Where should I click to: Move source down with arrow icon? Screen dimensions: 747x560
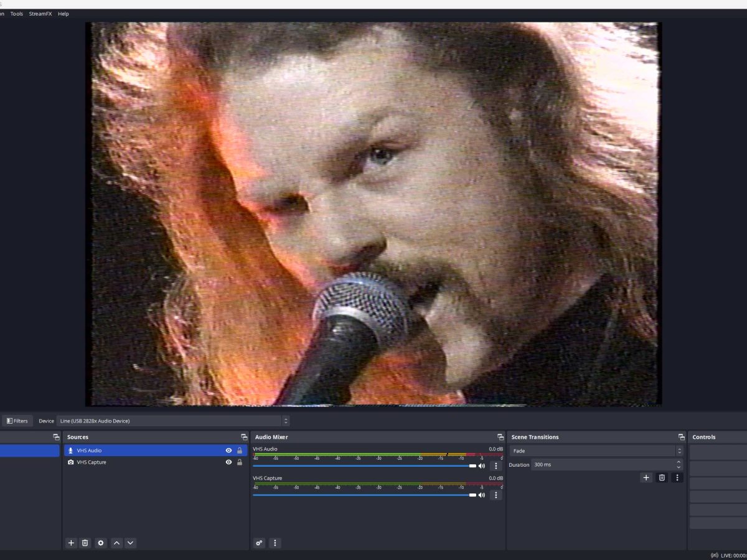tap(130, 543)
